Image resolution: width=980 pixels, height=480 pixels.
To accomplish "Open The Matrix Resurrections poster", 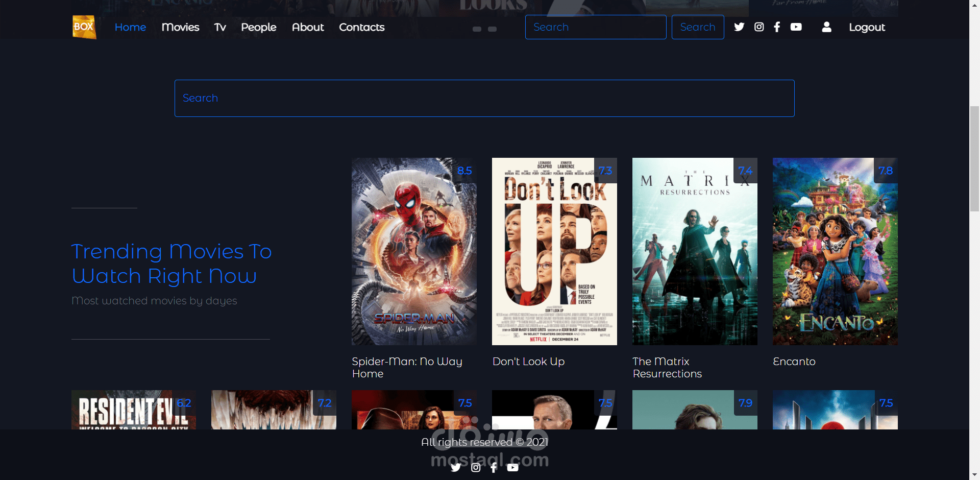I will (x=695, y=251).
